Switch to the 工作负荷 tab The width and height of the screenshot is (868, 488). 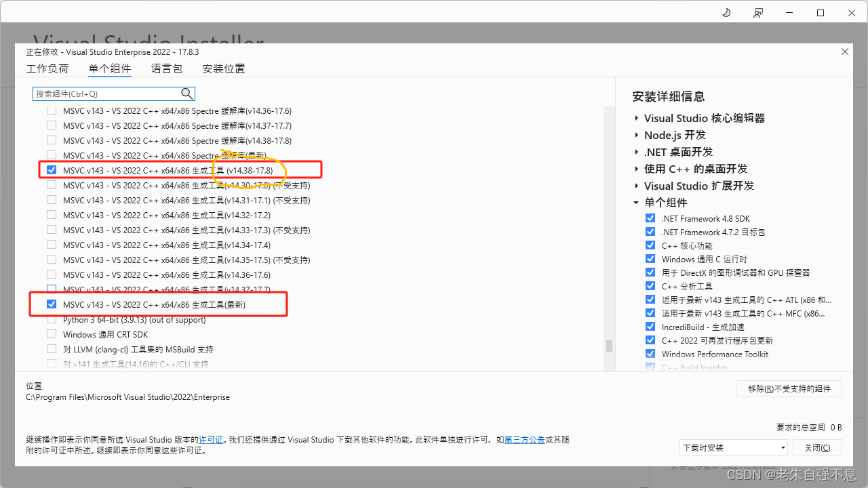[47, 68]
